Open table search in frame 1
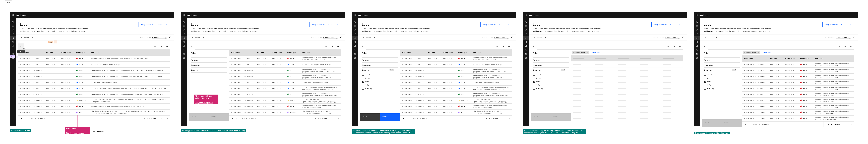This screenshot has height=144, width=868. [x=155, y=47]
